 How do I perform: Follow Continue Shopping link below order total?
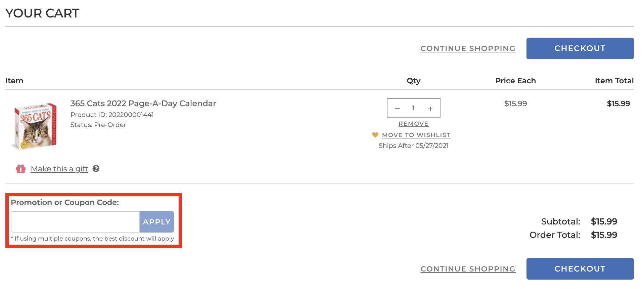(468, 269)
